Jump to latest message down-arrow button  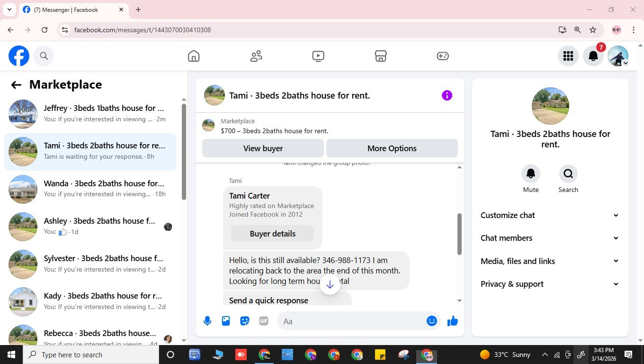click(330, 284)
